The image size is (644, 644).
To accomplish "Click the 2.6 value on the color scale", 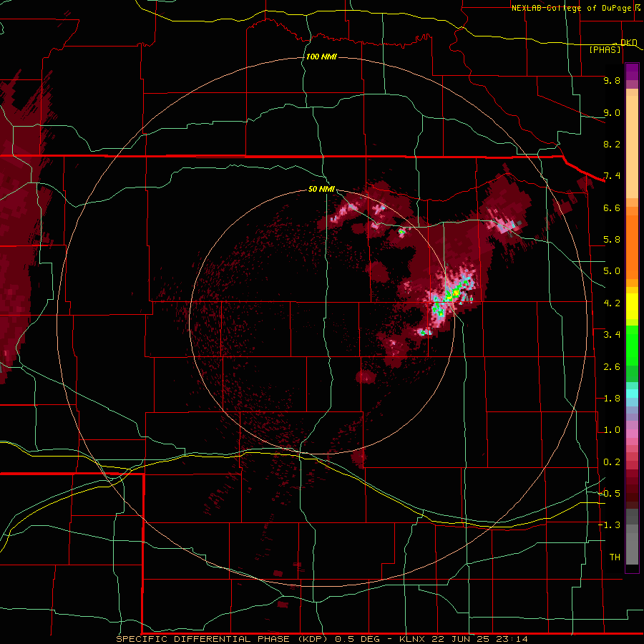I will (x=612, y=367).
